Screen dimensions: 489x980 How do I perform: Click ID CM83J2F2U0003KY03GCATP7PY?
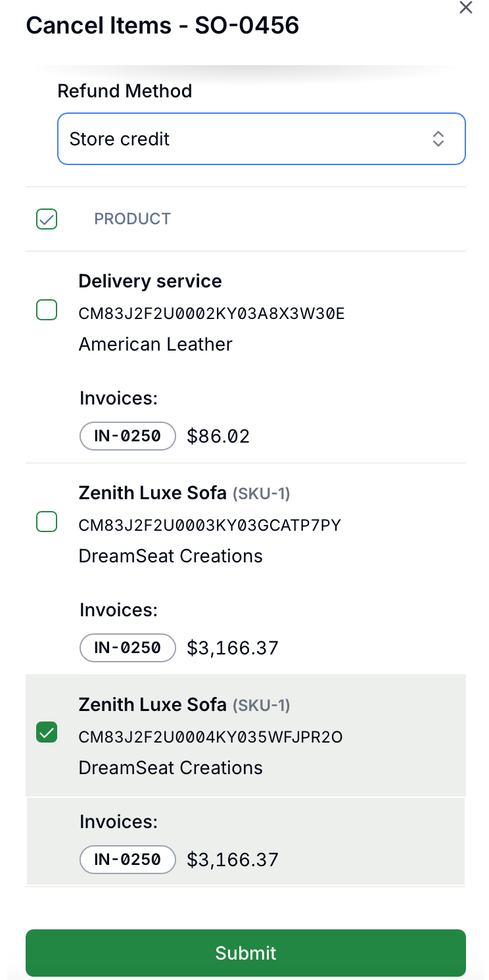tap(210, 526)
